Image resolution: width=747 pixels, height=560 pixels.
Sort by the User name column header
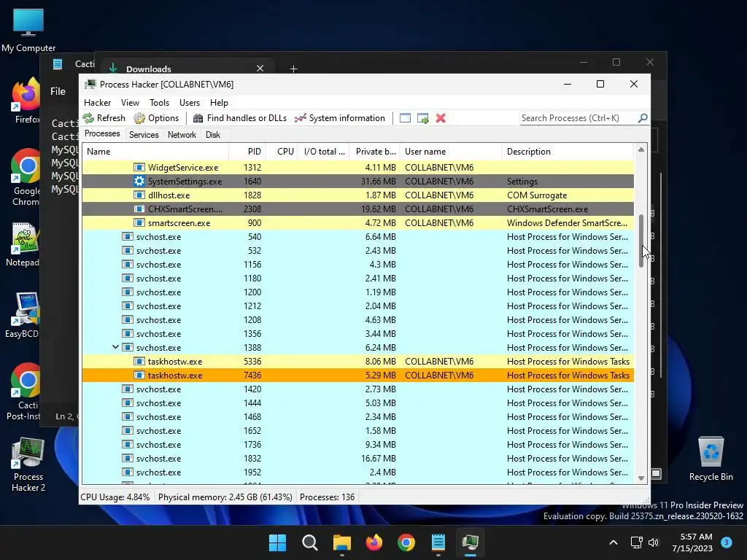tap(451, 152)
